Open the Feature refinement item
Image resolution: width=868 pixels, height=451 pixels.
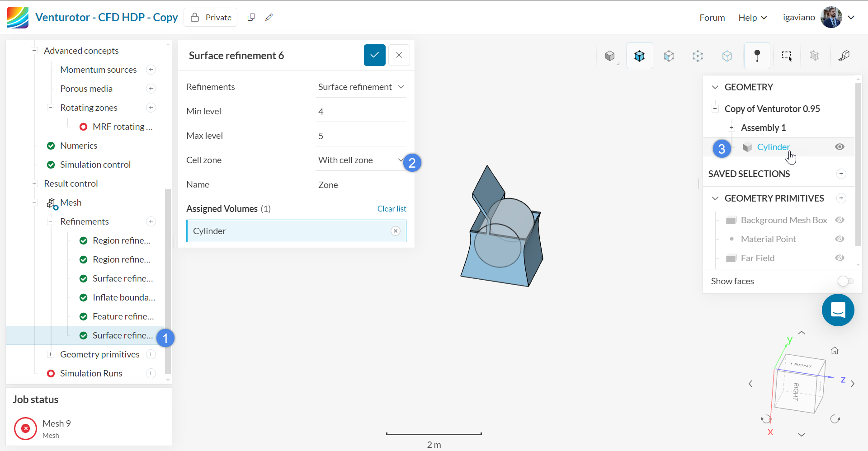[123, 316]
